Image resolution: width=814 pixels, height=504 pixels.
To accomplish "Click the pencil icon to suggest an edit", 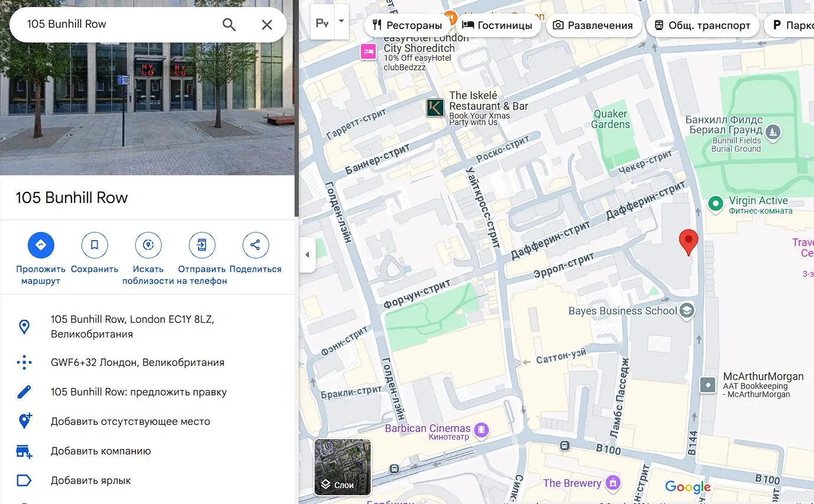I will tap(24, 391).
